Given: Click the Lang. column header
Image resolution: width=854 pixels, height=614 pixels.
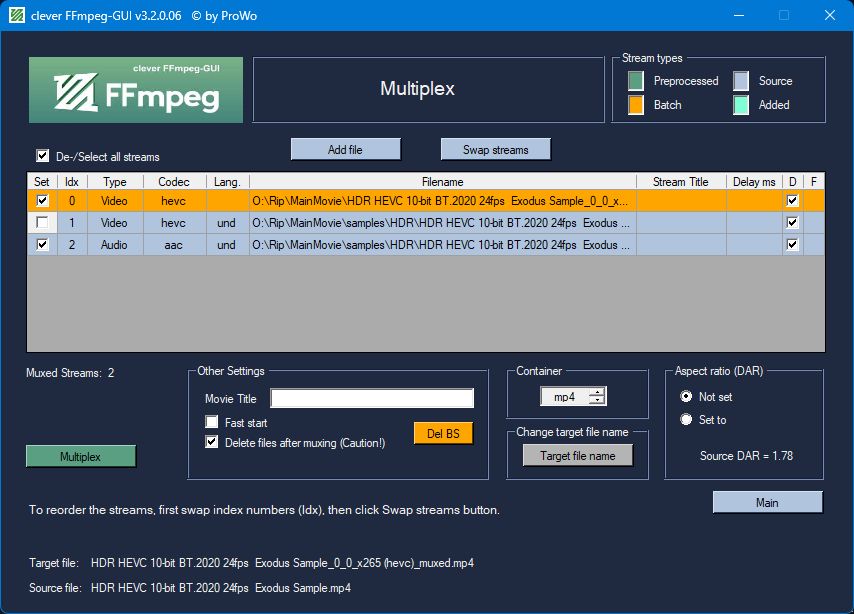Looking at the screenshot, I should tap(227, 181).
